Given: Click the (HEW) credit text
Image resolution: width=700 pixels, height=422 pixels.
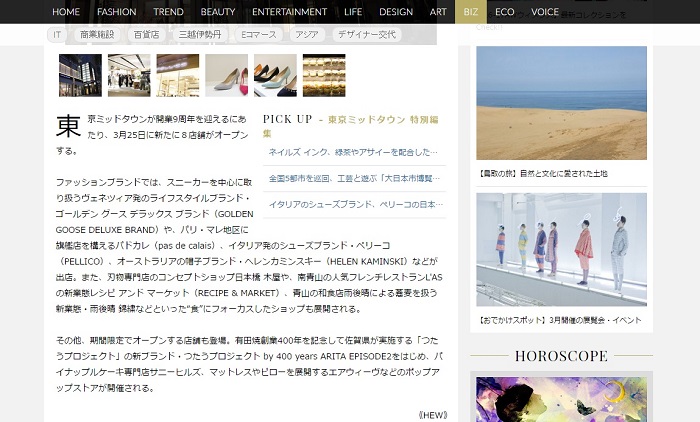Looking at the screenshot, I should pyautogui.click(x=433, y=415).
